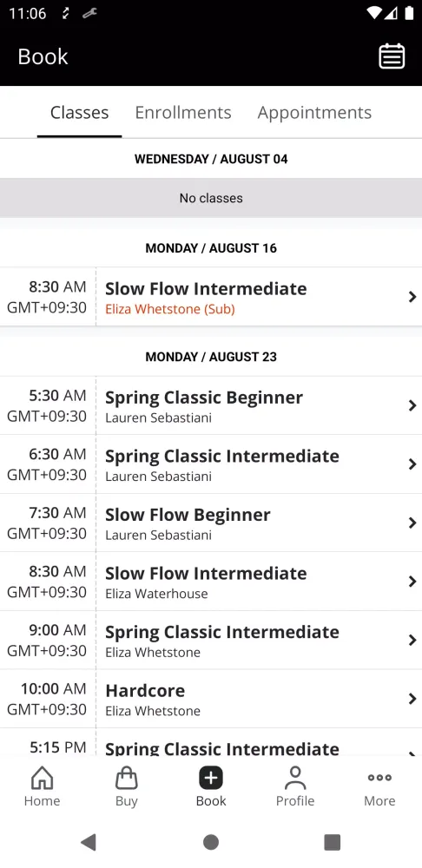
Task: Tap Android recent apps square button
Action: click(333, 842)
